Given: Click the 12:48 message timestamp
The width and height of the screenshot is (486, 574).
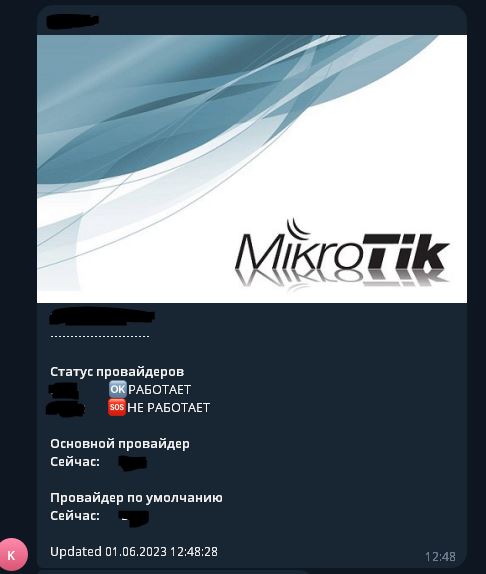Looking at the screenshot, I should [x=440, y=557].
